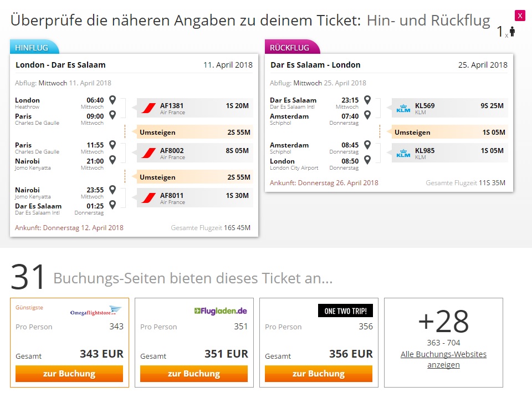
Task: Book via Omegaflightstore for 343 EUR
Action: [x=69, y=374]
